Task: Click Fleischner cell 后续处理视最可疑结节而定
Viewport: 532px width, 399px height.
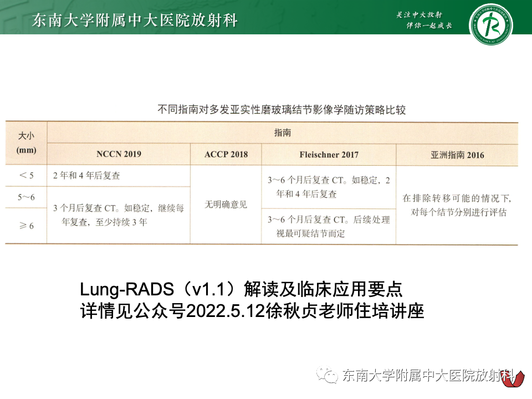Action: (x=329, y=226)
